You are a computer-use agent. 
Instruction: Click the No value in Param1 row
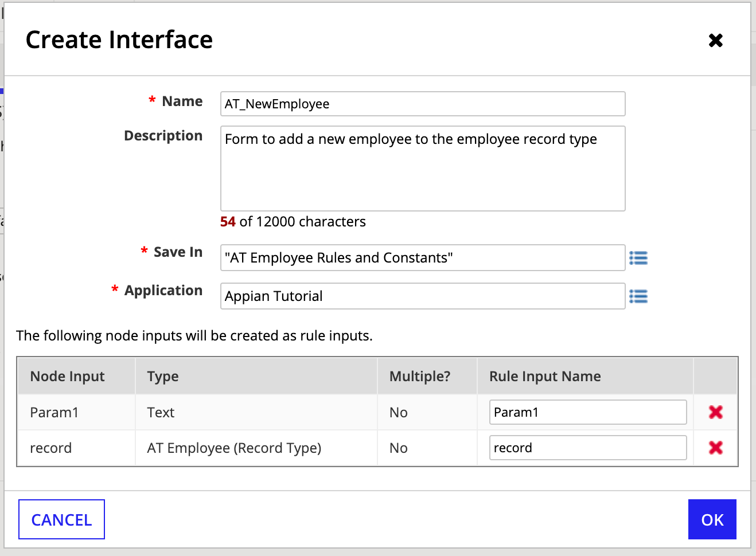tap(427, 412)
